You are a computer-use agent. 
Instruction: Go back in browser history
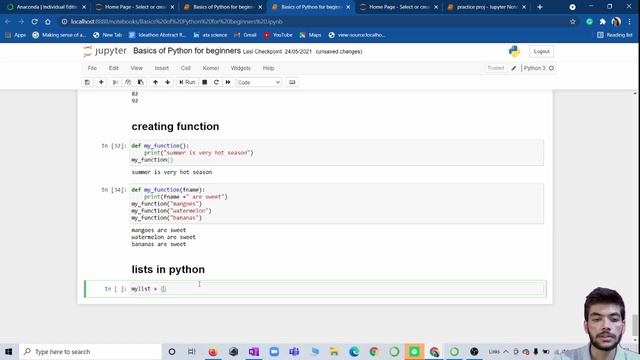pos(8,22)
